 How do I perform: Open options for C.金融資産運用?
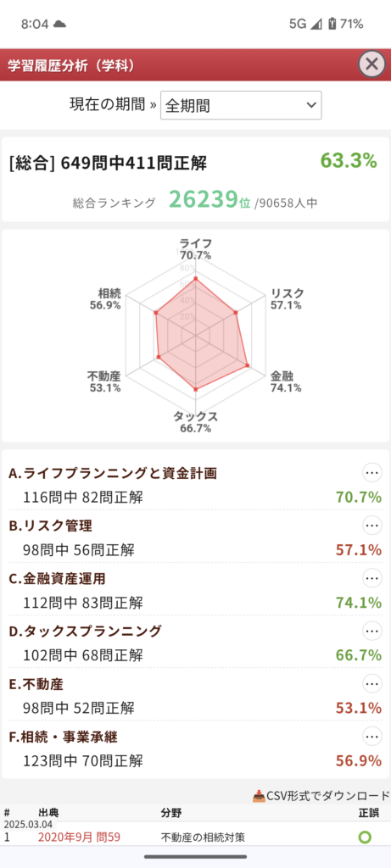(x=372, y=578)
